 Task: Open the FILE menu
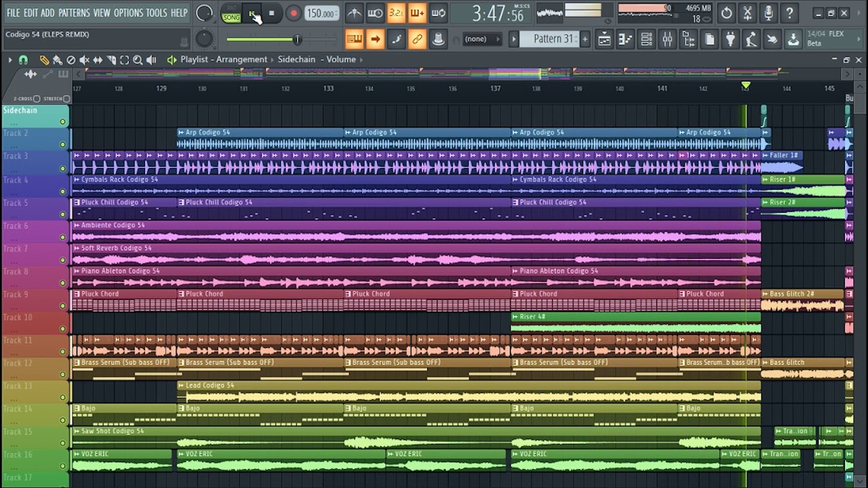click(13, 13)
